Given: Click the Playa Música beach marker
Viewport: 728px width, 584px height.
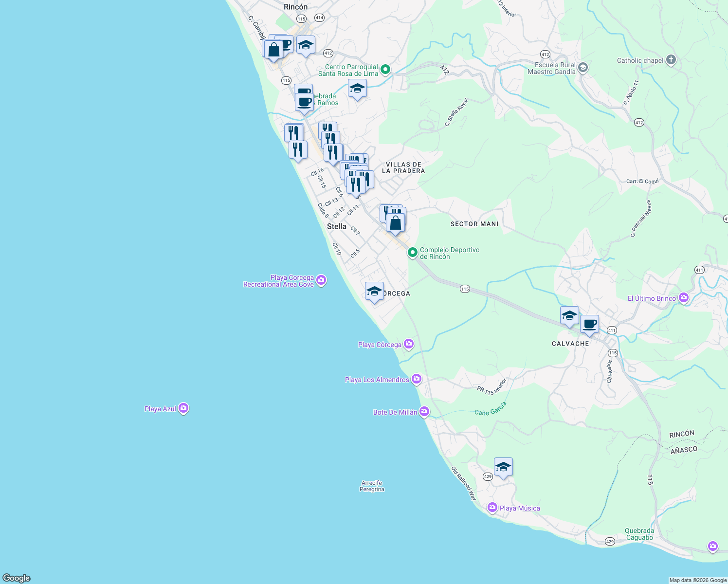Looking at the screenshot, I should coord(491,508).
